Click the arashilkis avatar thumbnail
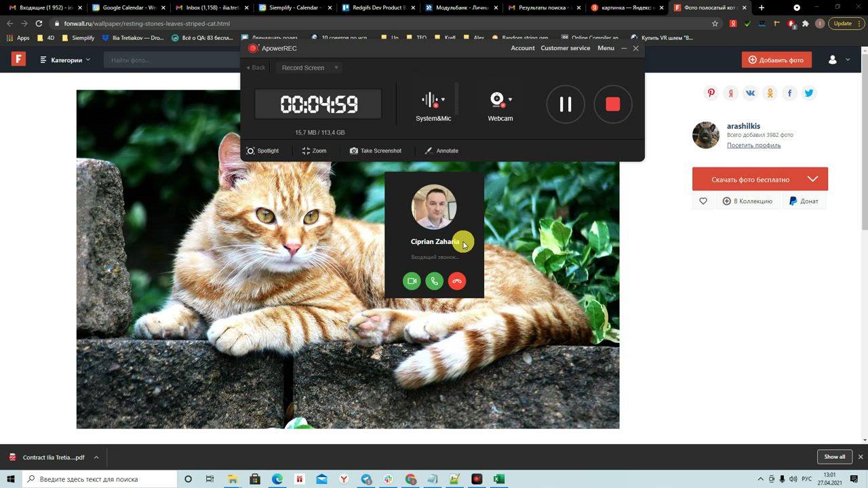Viewport: 868px width, 488px height. pyautogui.click(x=706, y=135)
